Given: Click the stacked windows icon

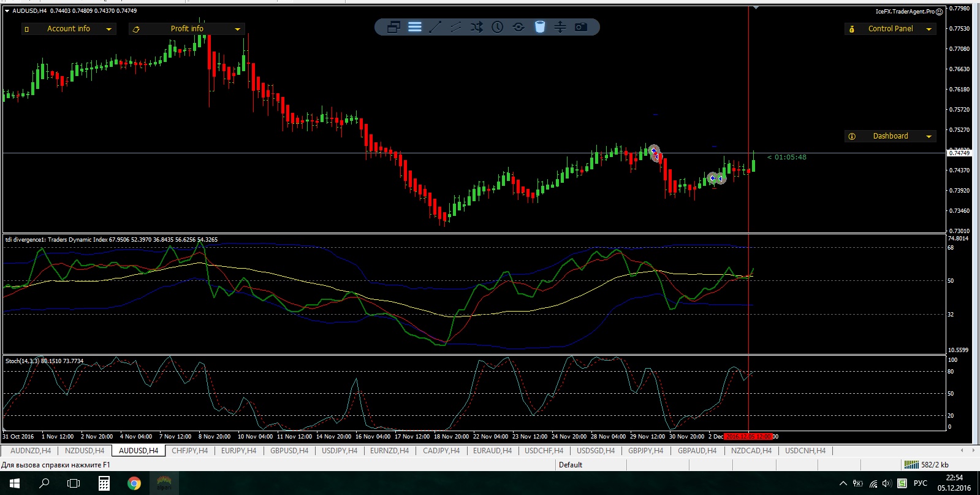Looking at the screenshot, I should [x=393, y=27].
